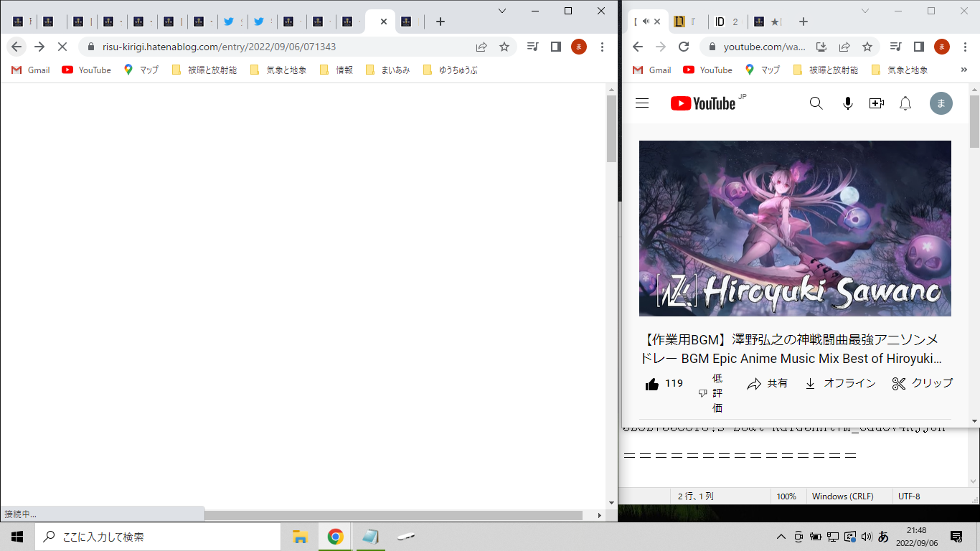Toggle the side panel in the hatenablog window
The image size is (980, 551).
pos(556,47)
